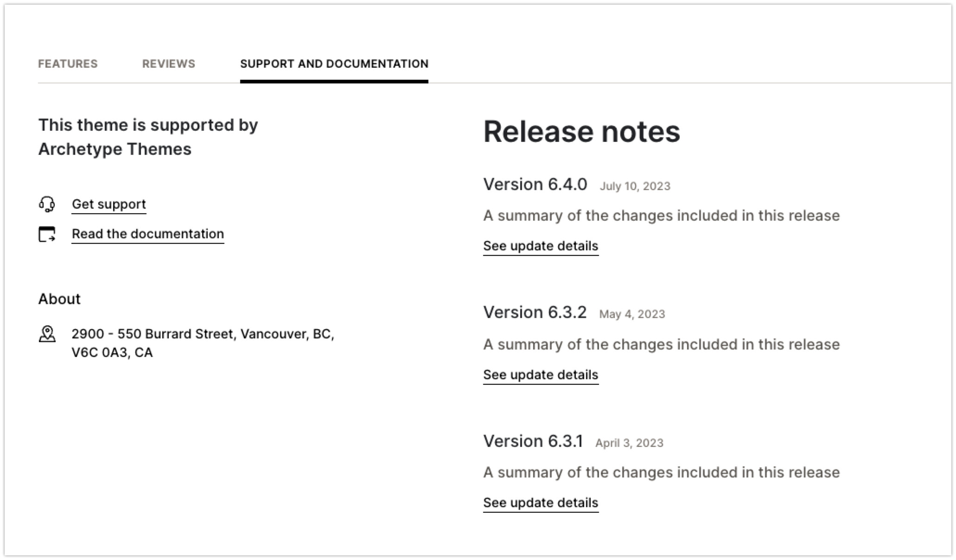The image size is (956, 560).
Task: Click the Version 6.3.1 heading
Action: pyautogui.click(x=533, y=441)
